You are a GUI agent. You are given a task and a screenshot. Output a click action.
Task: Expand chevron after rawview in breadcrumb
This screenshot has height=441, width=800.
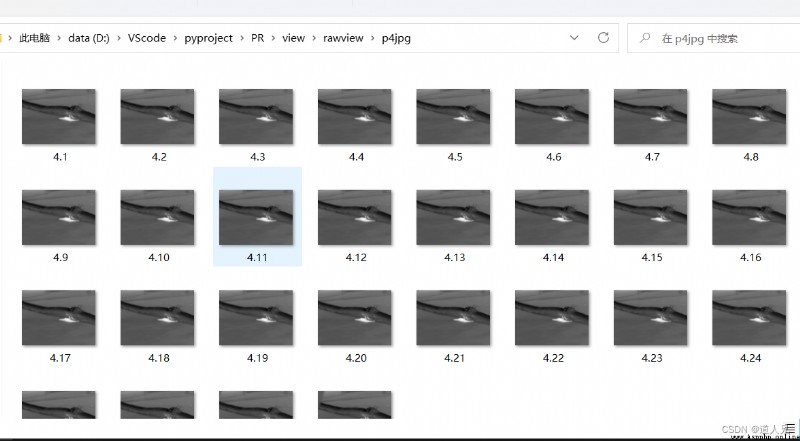click(373, 38)
